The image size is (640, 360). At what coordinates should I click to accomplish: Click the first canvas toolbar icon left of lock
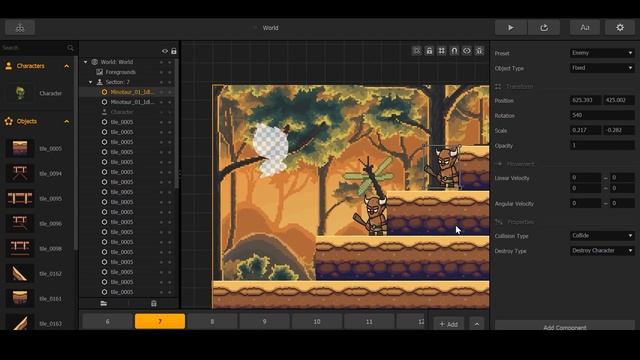416,51
